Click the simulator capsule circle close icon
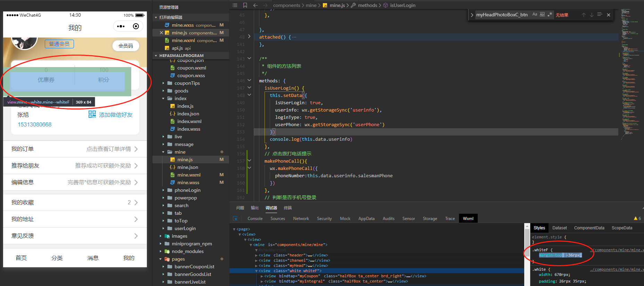644x286 pixels. 136,26
